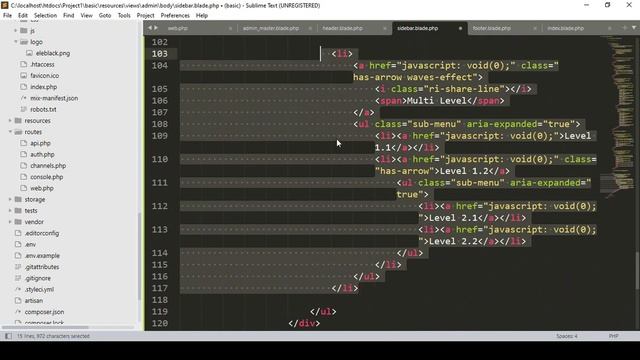Collapse the routes folder arrow
This screenshot has width=640, height=360.
(x=10, y=132)
